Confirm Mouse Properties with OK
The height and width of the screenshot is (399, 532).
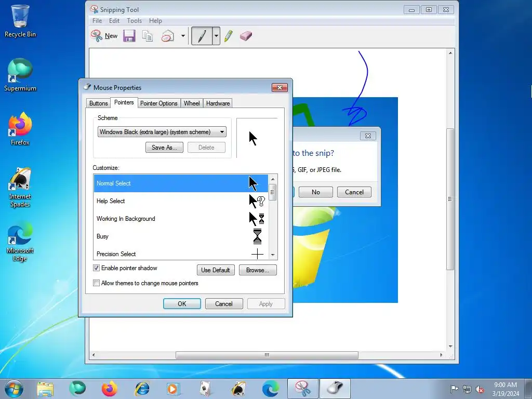182,303
